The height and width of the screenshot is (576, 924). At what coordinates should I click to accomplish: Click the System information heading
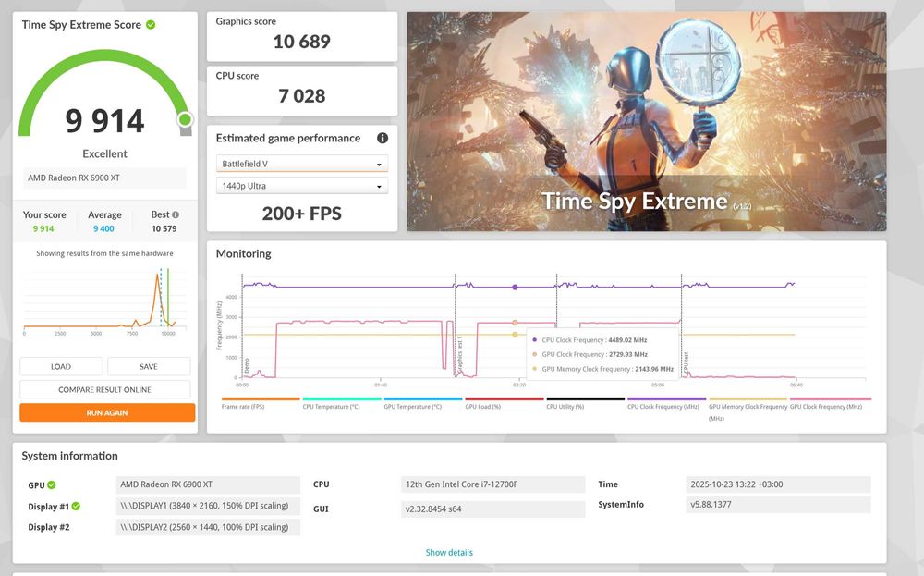(x=69, y=456)
